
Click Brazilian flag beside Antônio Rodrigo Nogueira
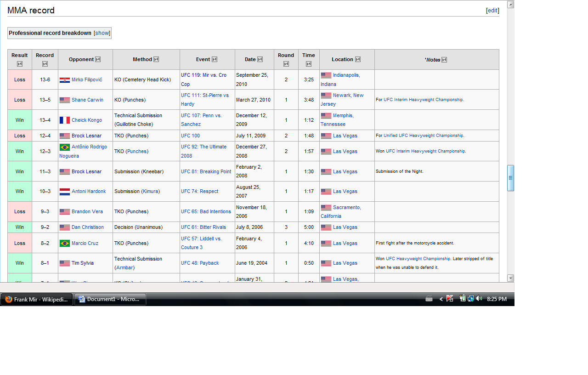[x=65, y=147]
